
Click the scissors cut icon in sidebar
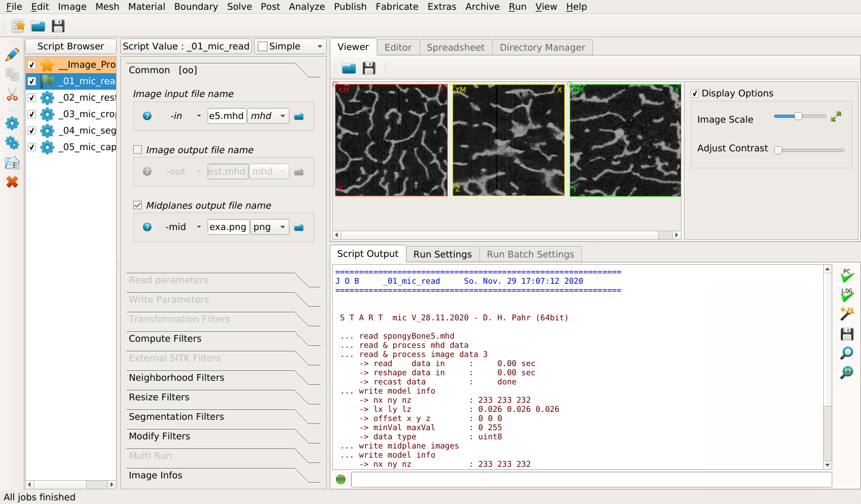12,95
